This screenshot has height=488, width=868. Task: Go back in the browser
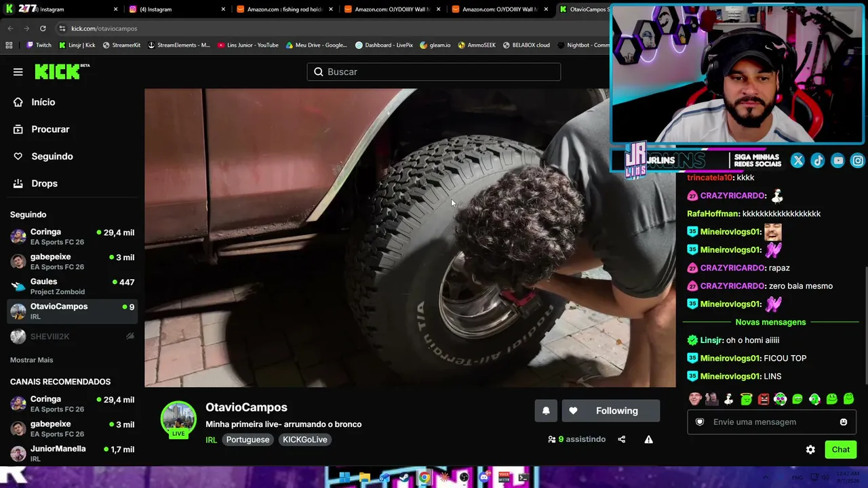[10, 28]
